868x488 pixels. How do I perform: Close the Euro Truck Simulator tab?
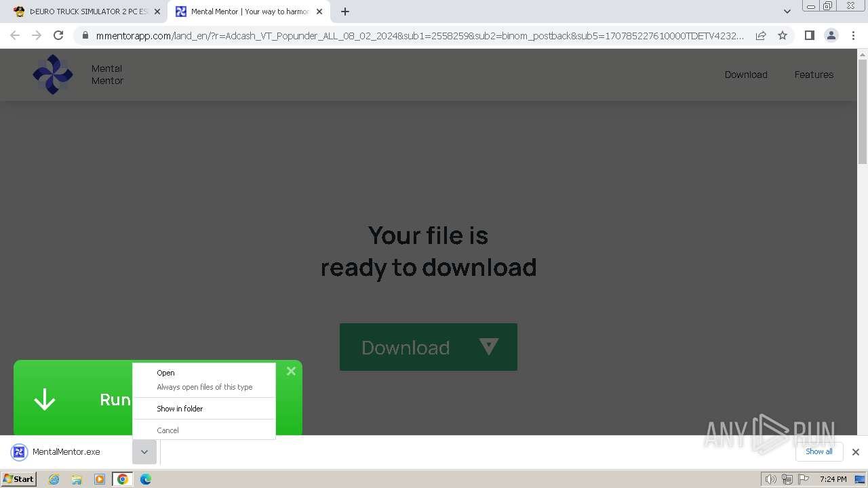[x=157, y=12]
